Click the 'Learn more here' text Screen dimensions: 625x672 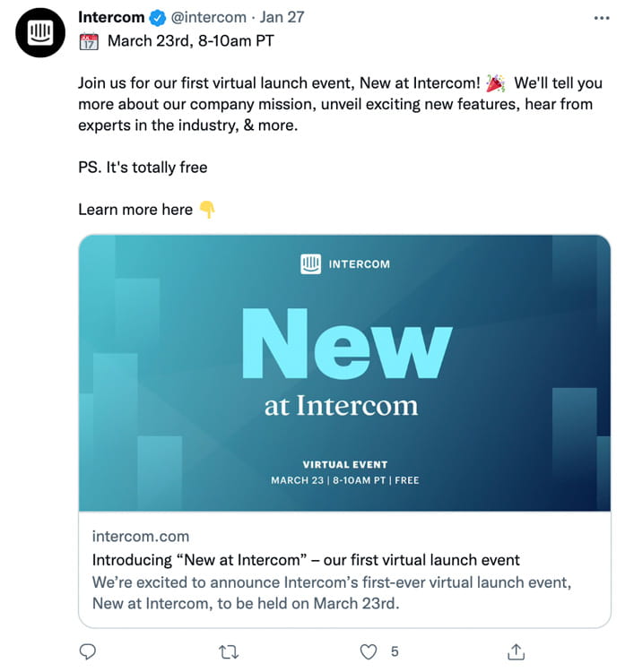pyautogui.click(x=135, y=210)
